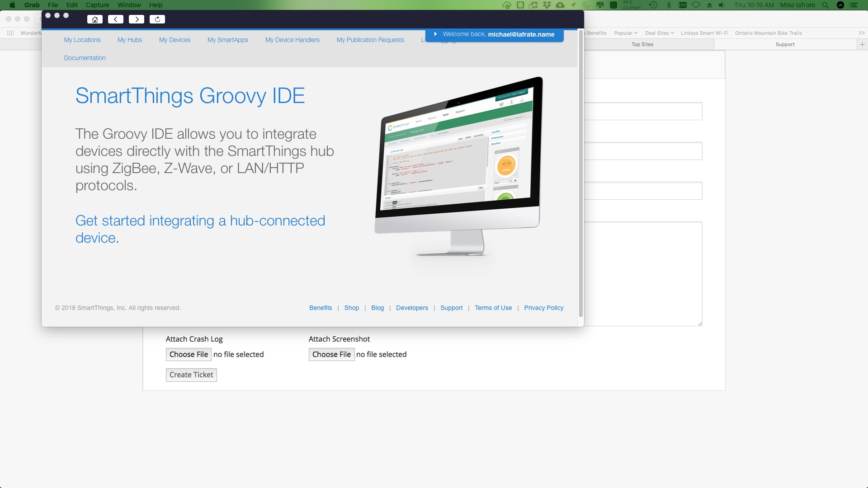The width and height of the screenshot is (868, 488).
Task: Click the battery status icon
Action: point(683,5)
